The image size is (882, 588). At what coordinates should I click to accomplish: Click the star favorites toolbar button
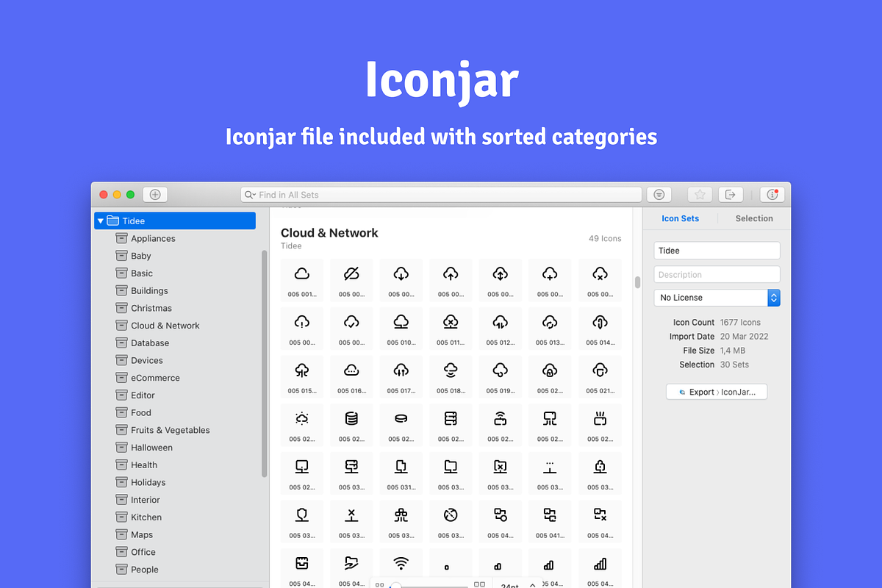pos(700,195)
